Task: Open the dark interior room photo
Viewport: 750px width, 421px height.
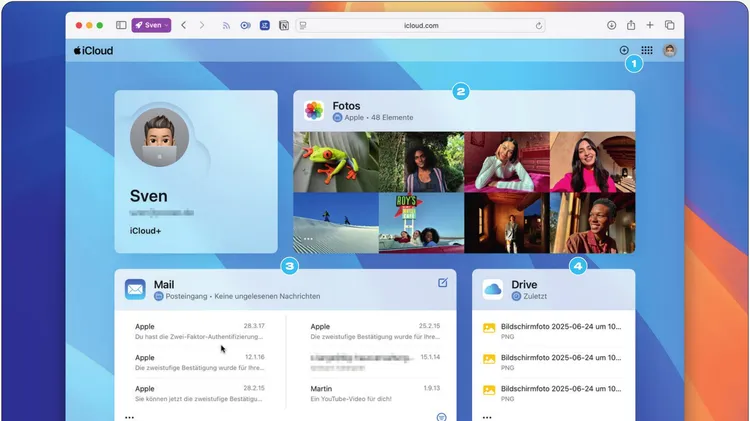Action: click(507, 223)
